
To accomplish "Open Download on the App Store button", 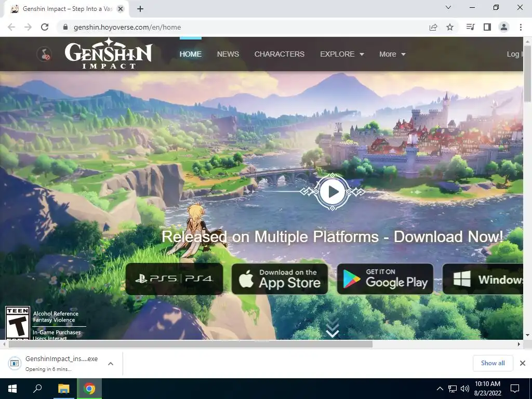I will [x=280, y=279].
